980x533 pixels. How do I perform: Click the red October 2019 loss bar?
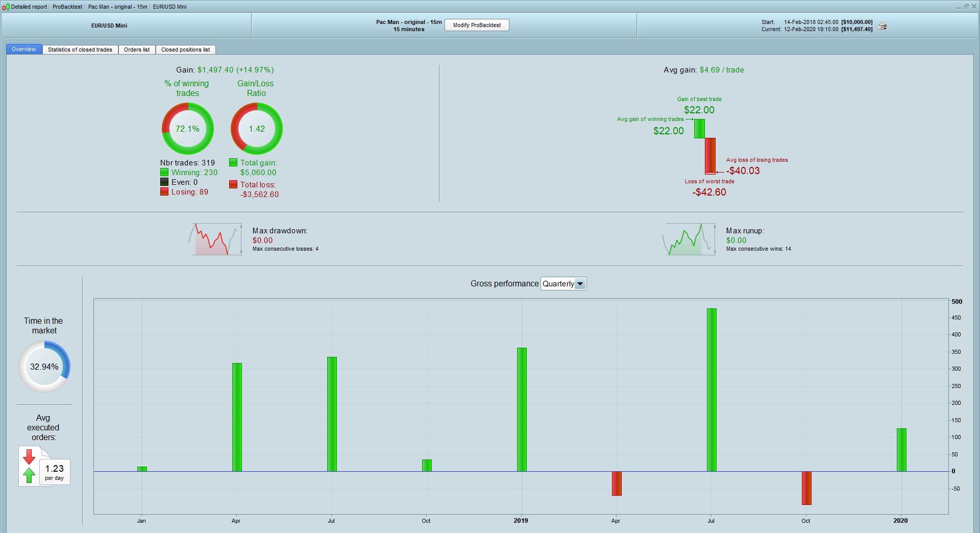coord(806,488)
